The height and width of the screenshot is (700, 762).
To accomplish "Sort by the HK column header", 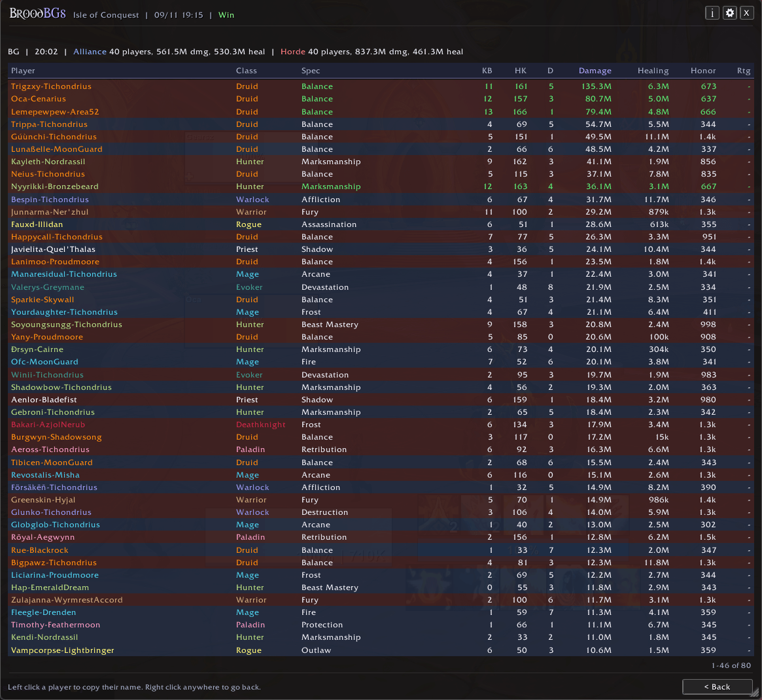I will click(521, 71).
